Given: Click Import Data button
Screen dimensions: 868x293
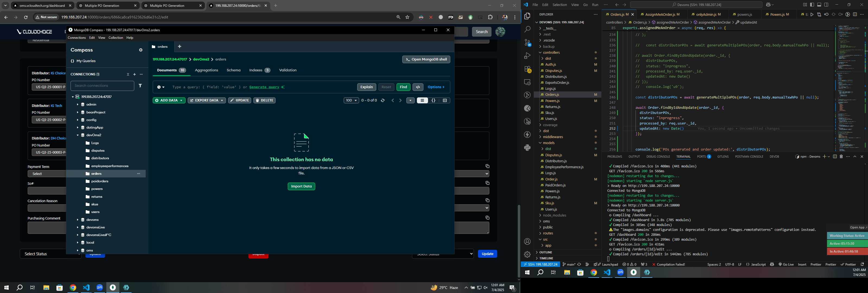Looking at the screenshot, I should [301, 186].
